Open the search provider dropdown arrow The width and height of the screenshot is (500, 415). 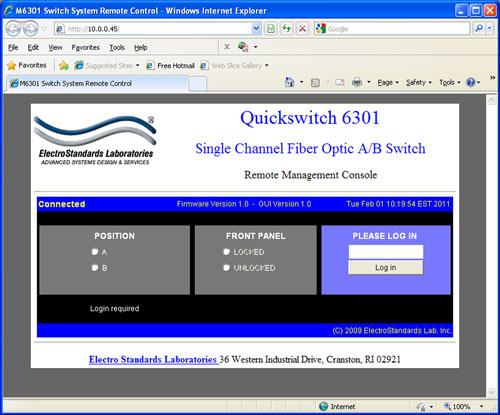coord(489,29)
